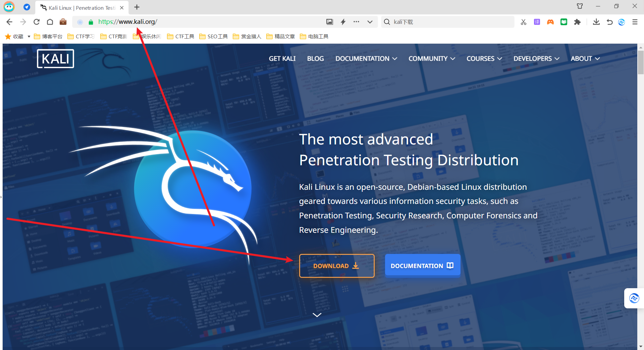Click the blue shield icon in address bar
The height and width of the screenshot is (350, 644).
pyautogui.click(x=80, y=22)
